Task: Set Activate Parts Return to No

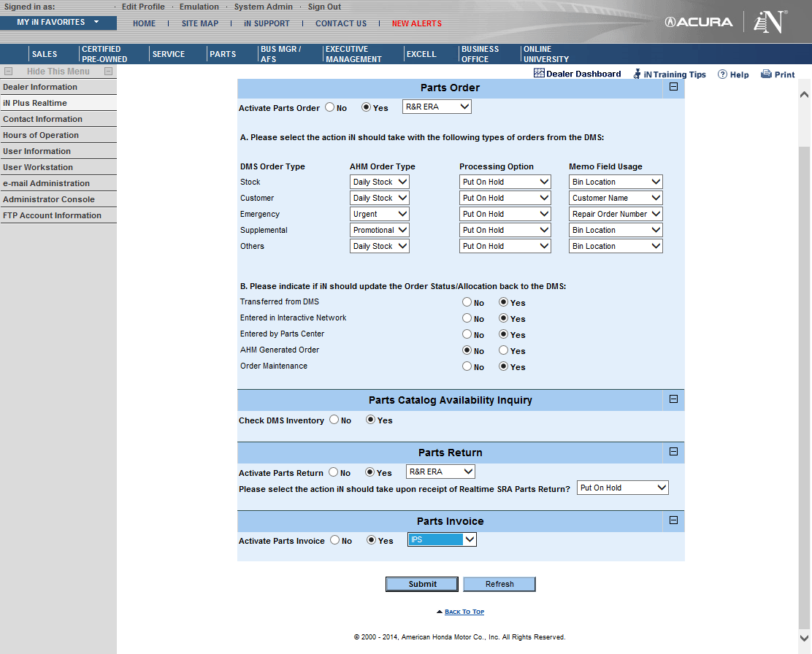Action: [334, 472]
